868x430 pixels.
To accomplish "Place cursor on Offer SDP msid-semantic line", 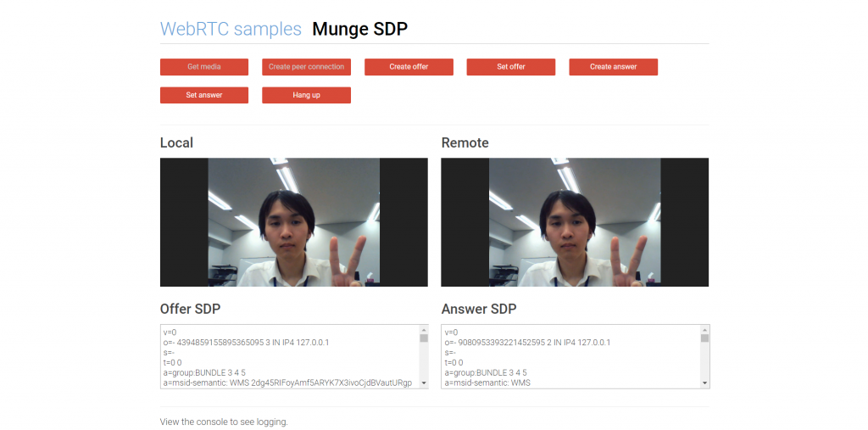I will [287, 383].
